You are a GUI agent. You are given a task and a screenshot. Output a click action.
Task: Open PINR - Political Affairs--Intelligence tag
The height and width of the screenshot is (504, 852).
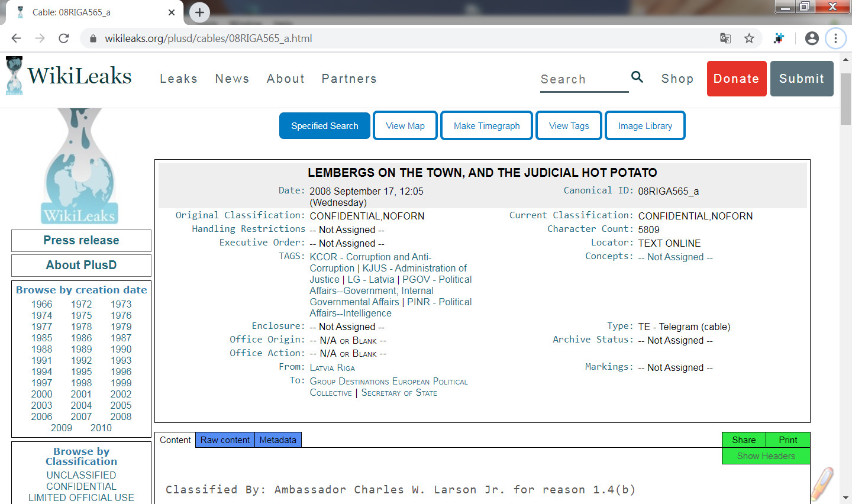(x=390, y=308)
